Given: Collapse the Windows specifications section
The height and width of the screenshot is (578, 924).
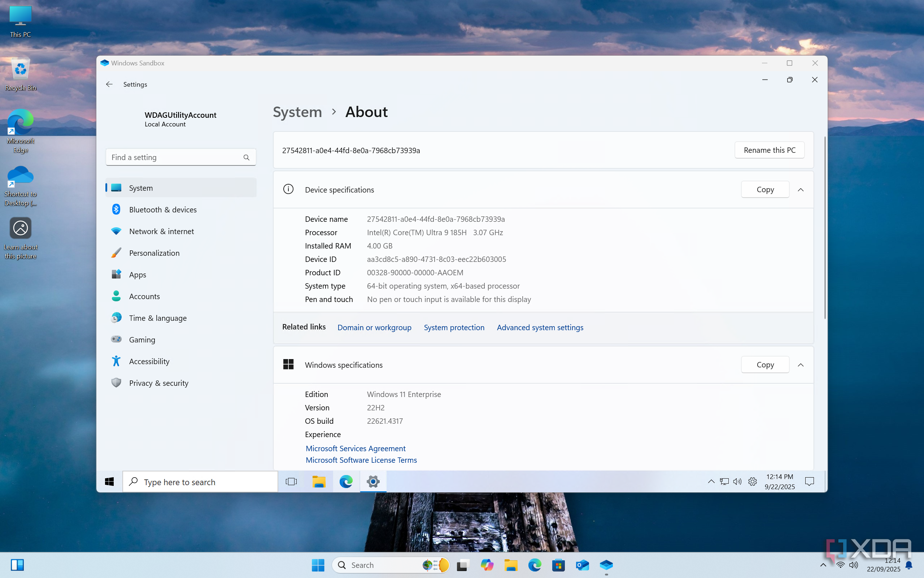Looking at the screenshot, I should click(x=801, y=365).
